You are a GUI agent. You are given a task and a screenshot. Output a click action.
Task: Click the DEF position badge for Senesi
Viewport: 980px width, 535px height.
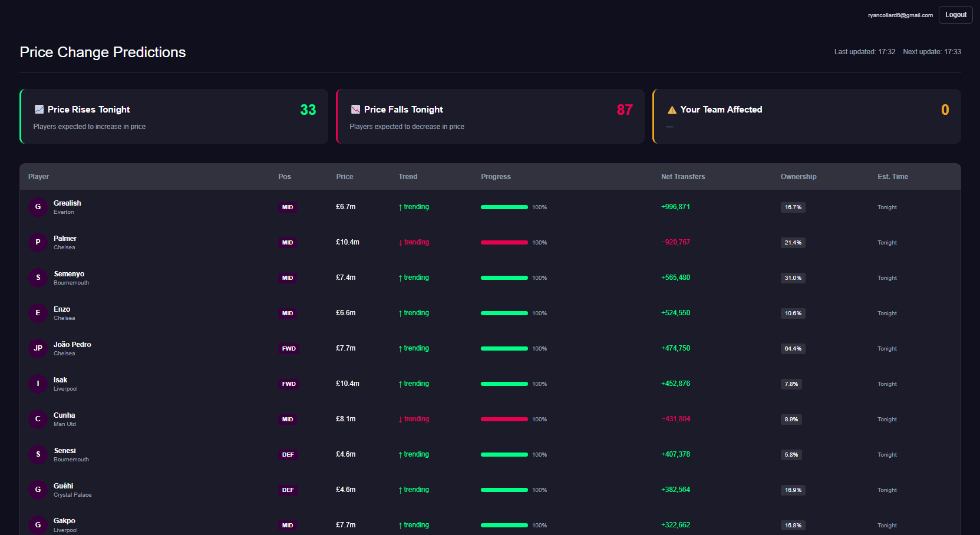tap(288, 455)
